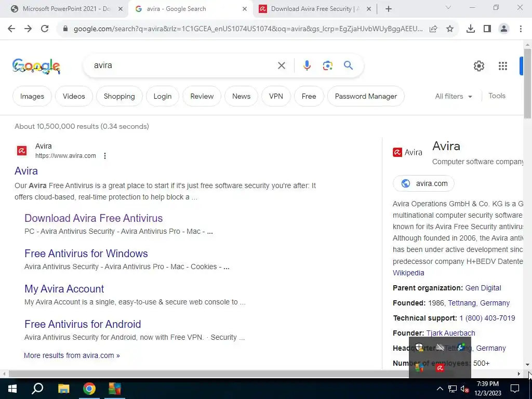Click the muted volume tray icon
This screenshot has width=532, height=399.
click(465, 389)
